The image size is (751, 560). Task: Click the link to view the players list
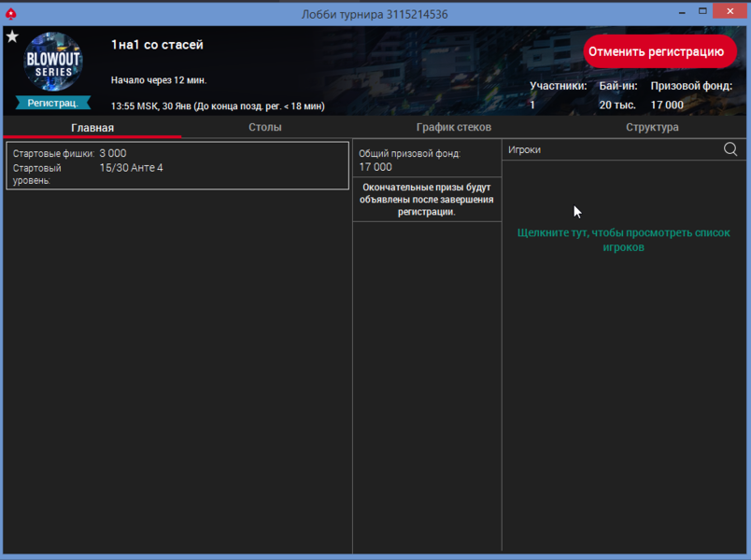(x=623, y=240)
